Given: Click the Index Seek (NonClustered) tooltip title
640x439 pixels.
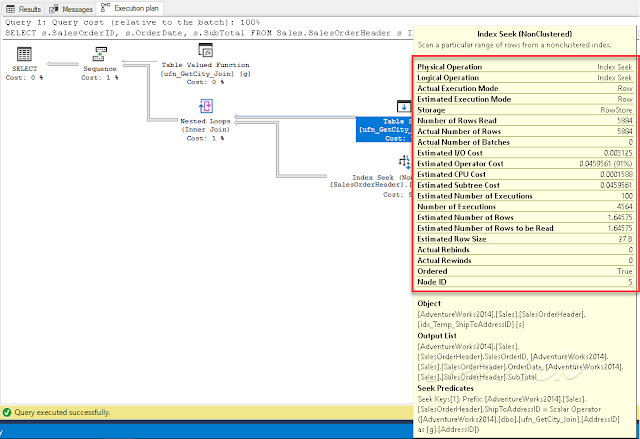Looking at the screenshot, I should 524,34.
